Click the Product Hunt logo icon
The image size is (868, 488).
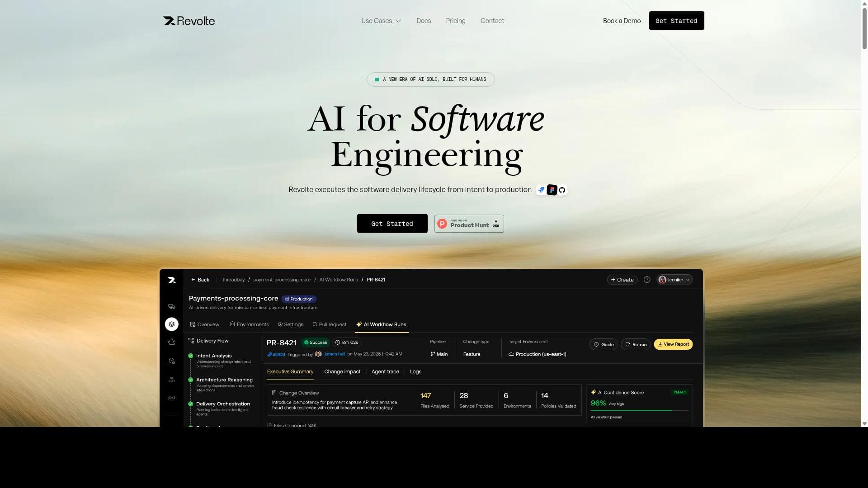[x=442, y=224]
